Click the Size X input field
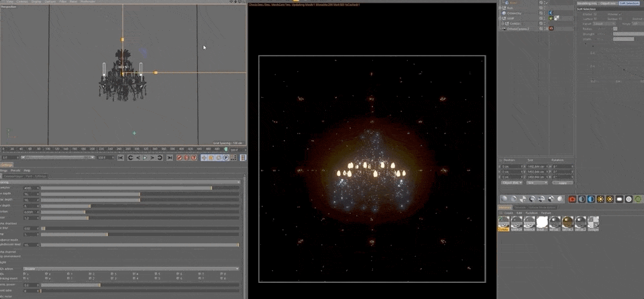Image resolution: width=644 pixels, height=299 pixels. point(537,166)
